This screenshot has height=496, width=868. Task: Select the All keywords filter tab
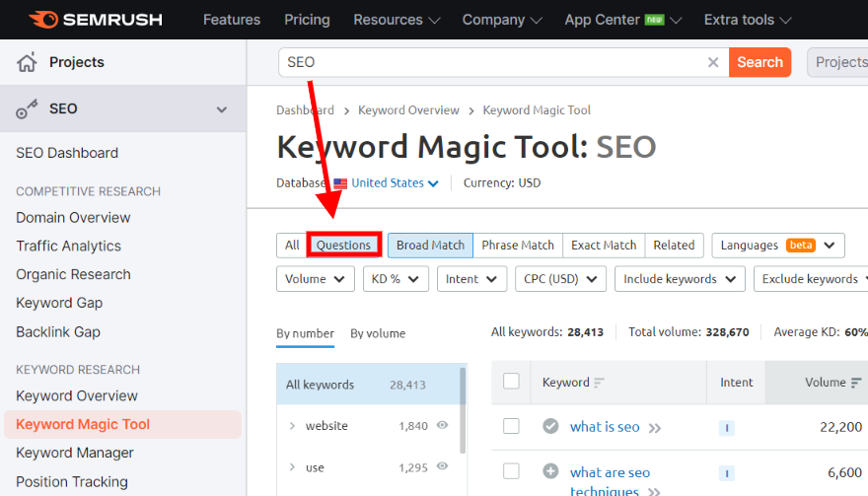click(292, 246)
